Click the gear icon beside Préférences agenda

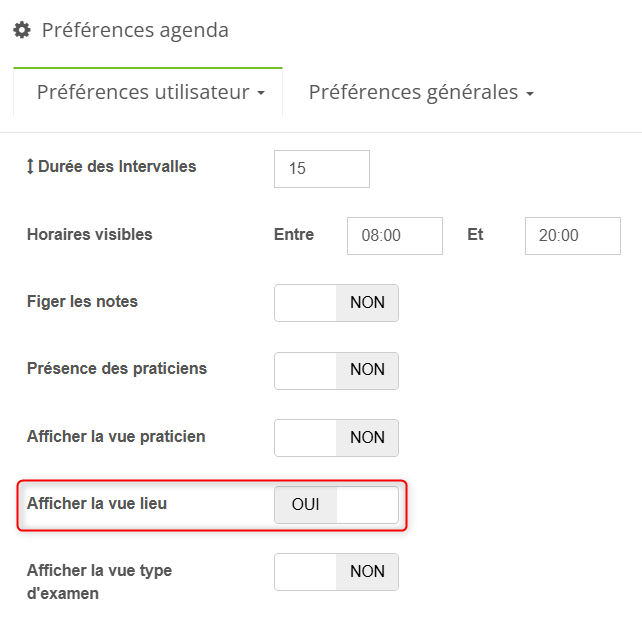pos(21,31)
